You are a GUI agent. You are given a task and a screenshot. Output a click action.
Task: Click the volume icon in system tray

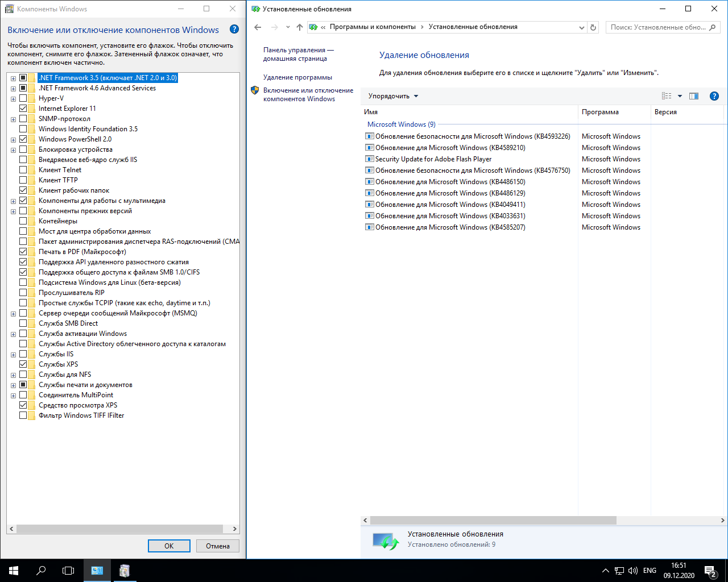[632, 571]
